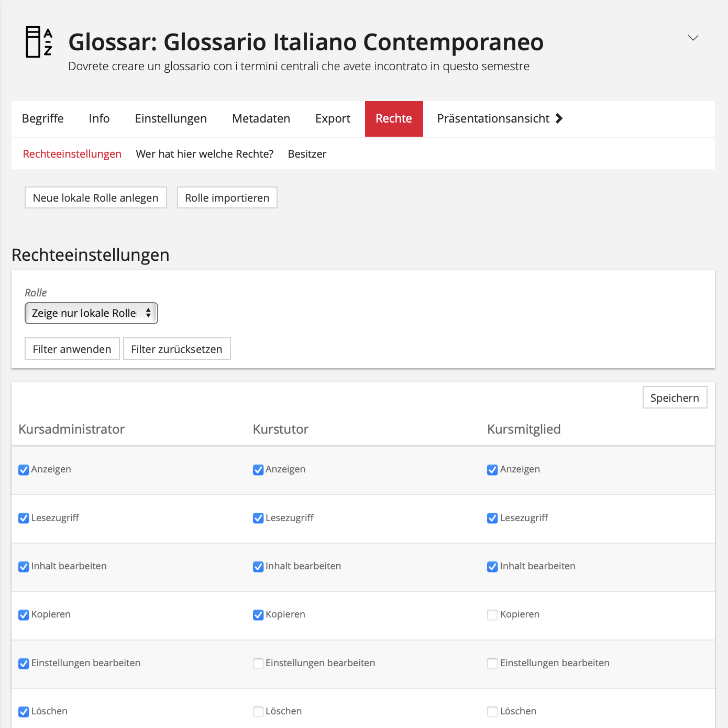Viewport: 728px width, 728px height.
Task: Open 'Wer hat hier welche Rechte?' subtab
Action: coord(204,154)
